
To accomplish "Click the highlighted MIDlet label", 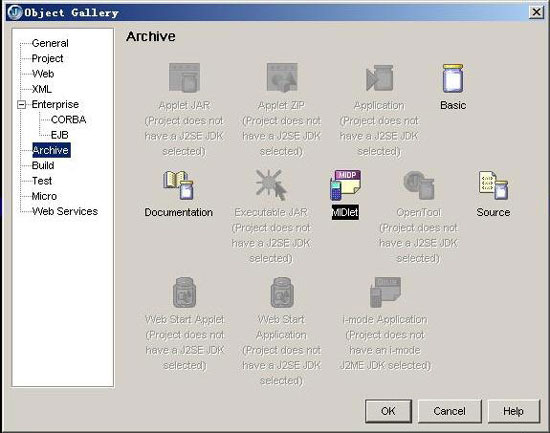I will pos(346,212).
